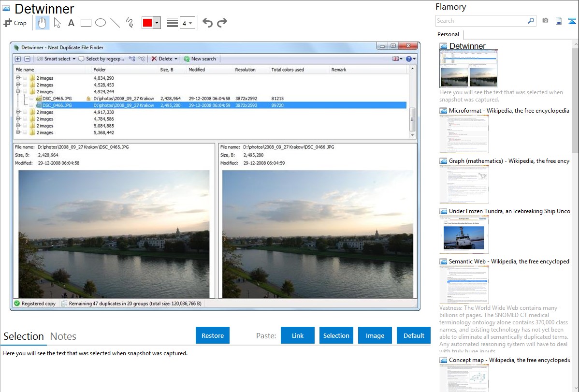The image size is (579, 392).
Task: Choose the arrow pointer tool
Action: coord(57,23)
